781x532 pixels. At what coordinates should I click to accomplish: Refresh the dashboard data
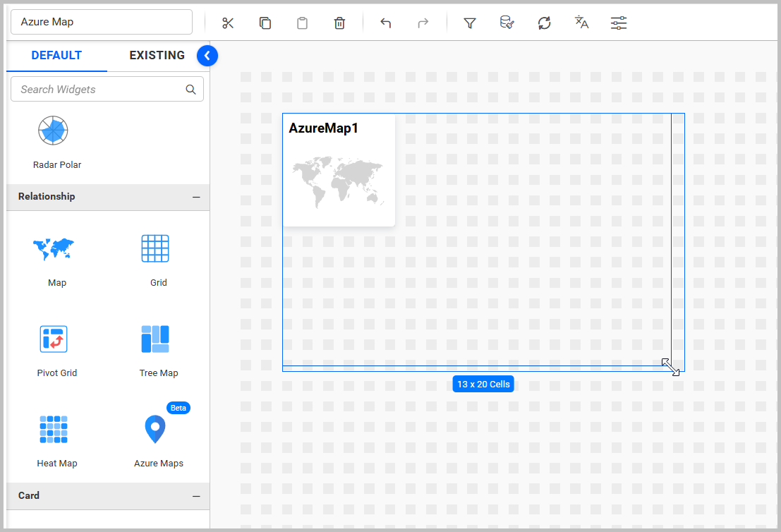pyautogui.click(x=544, y=23)
